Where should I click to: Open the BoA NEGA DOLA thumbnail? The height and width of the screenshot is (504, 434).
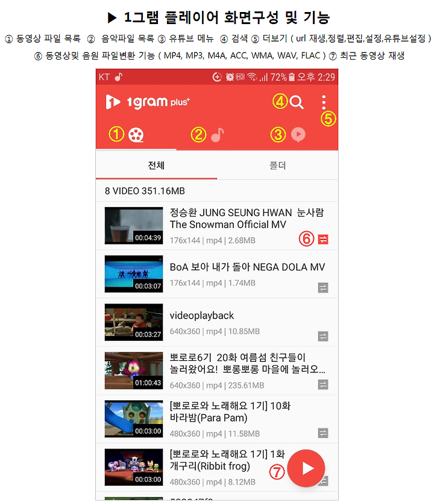[x=134, y=274]
